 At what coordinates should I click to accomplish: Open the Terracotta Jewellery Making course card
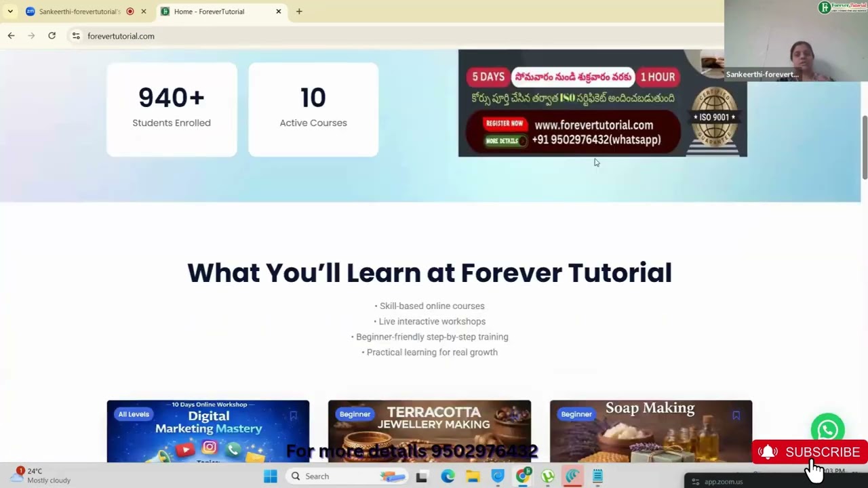tap(429, 432)
